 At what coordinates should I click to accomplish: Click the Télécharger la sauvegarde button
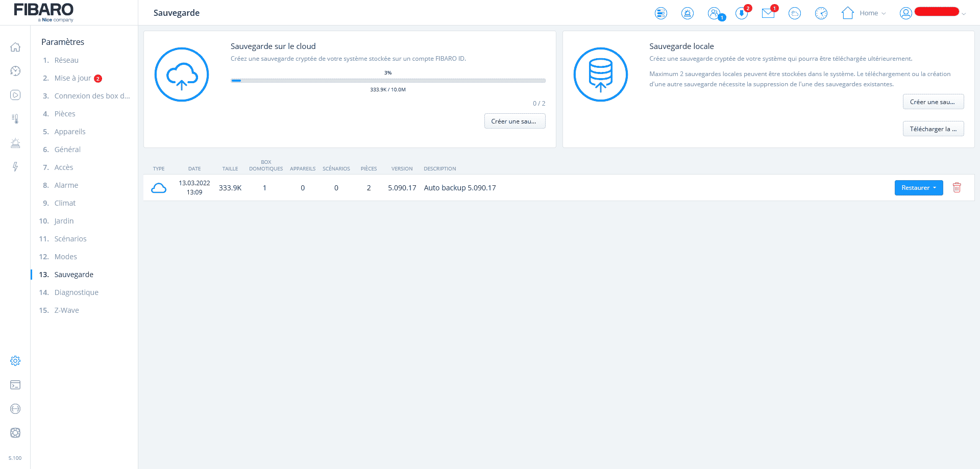click(x=933, y=129)
